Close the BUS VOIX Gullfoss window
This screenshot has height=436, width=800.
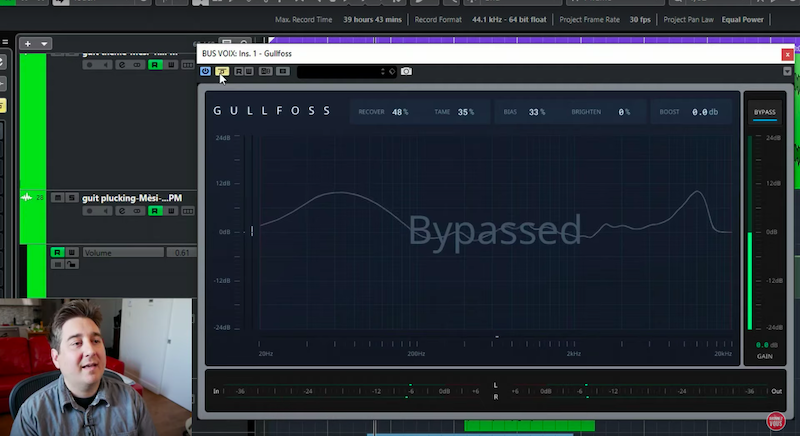(x=787, y=54)
